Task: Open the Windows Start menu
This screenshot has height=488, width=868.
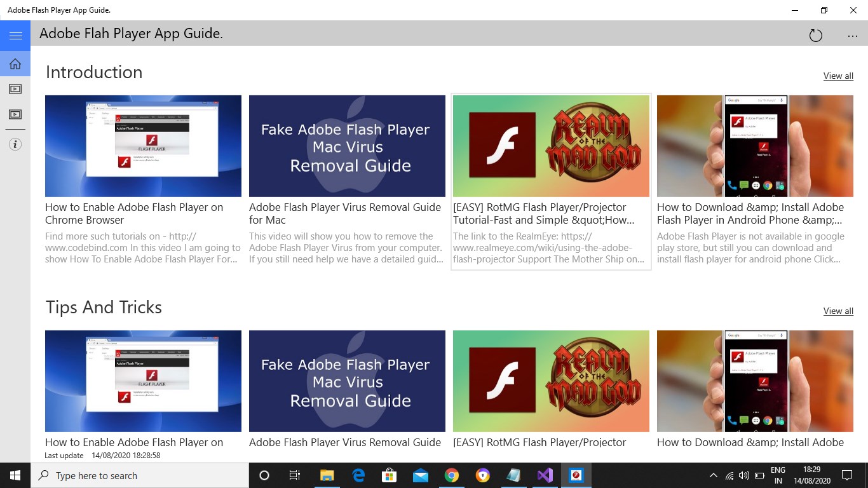Action: pos(15,475)
